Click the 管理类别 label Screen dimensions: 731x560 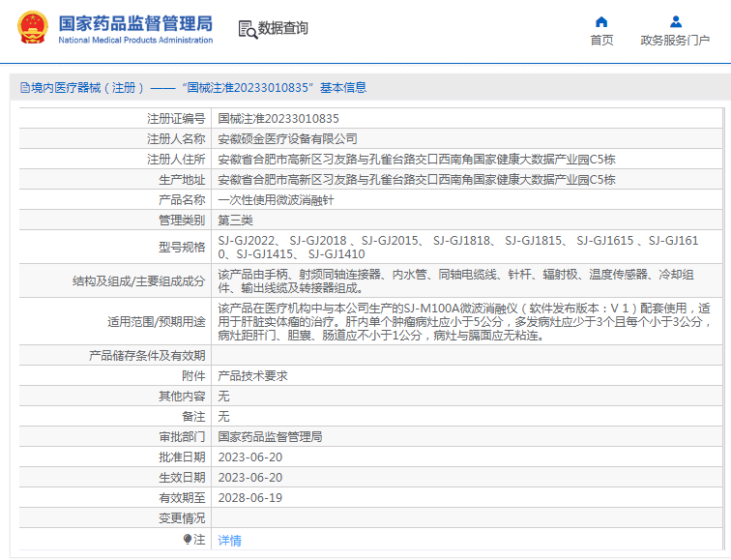(182, 221)
